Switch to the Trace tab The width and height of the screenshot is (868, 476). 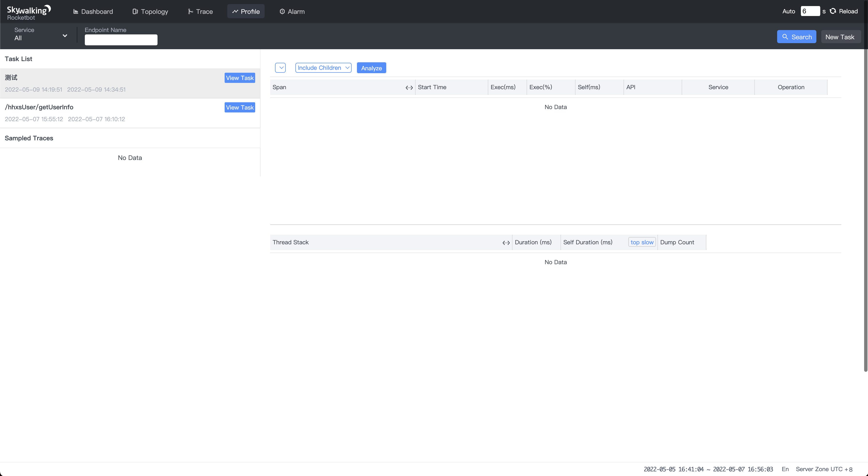200,11
